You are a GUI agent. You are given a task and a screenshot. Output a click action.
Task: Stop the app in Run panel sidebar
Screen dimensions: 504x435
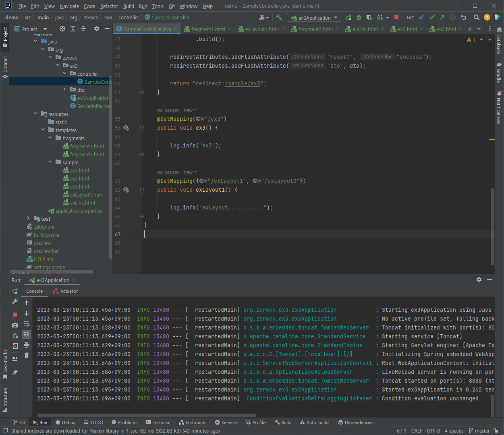pyautogui.click(x=15, y=315)
